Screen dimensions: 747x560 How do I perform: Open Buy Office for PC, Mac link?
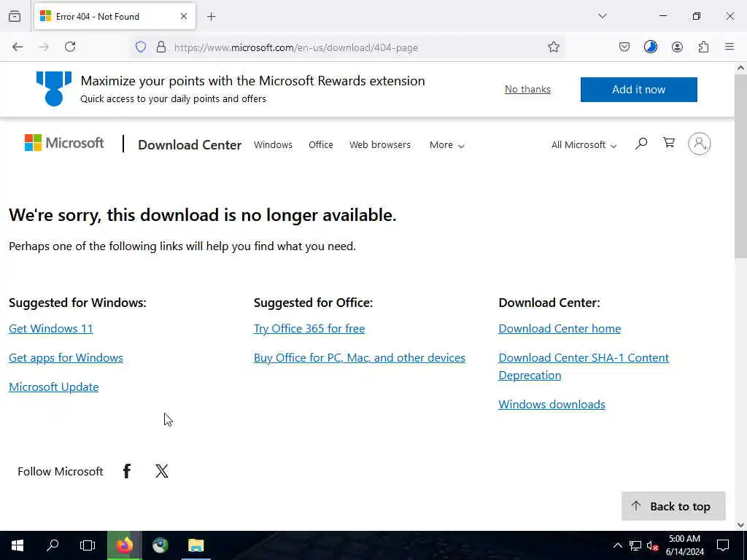tap(359, 357)
